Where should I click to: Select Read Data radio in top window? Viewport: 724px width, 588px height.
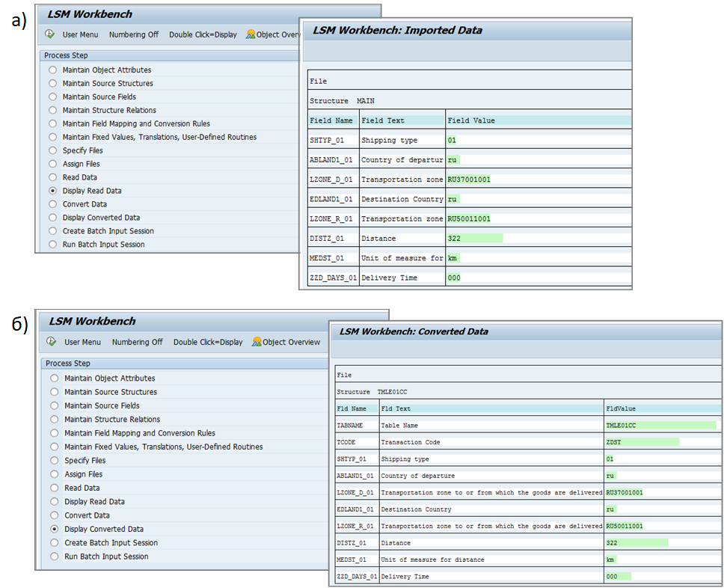pos(52,177)
